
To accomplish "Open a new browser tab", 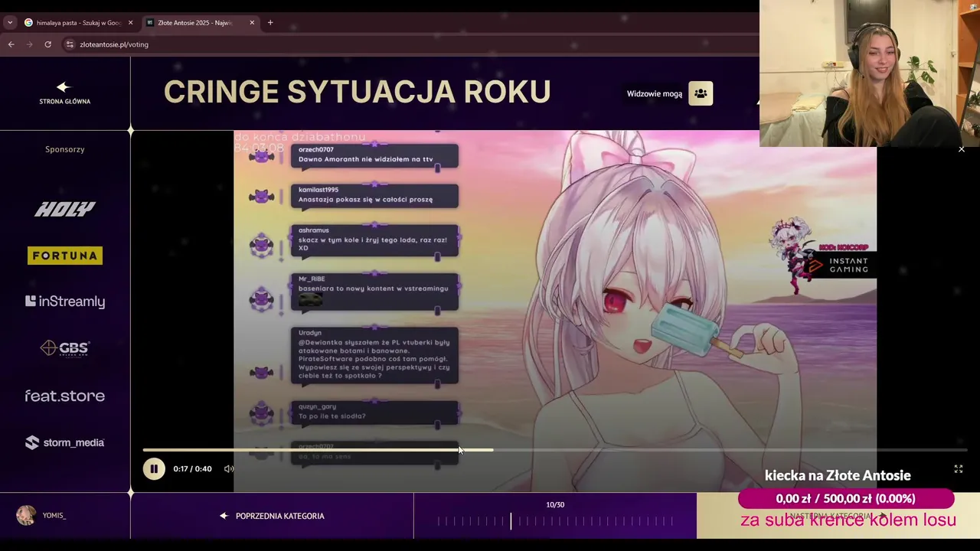I will pos(270,22).
